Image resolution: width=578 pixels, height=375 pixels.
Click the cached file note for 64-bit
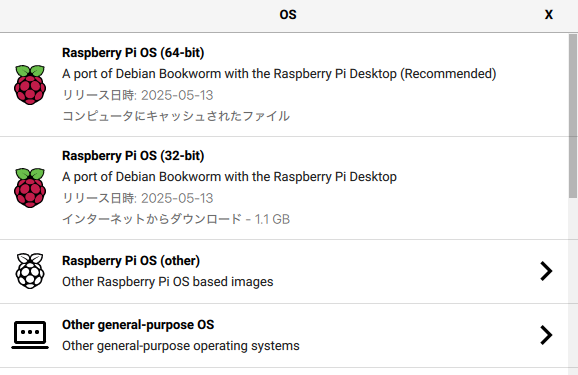176,116
